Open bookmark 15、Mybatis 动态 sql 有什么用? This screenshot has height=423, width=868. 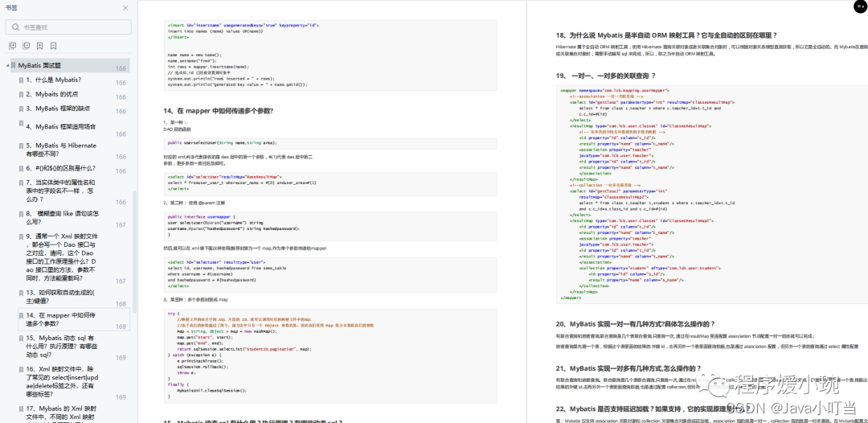(x=60, y=346)
